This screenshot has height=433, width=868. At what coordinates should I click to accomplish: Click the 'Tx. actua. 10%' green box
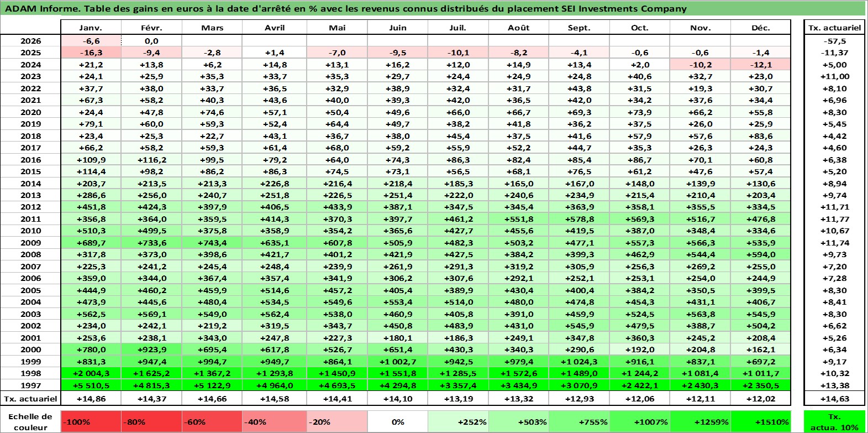click(x=834, y=421)
